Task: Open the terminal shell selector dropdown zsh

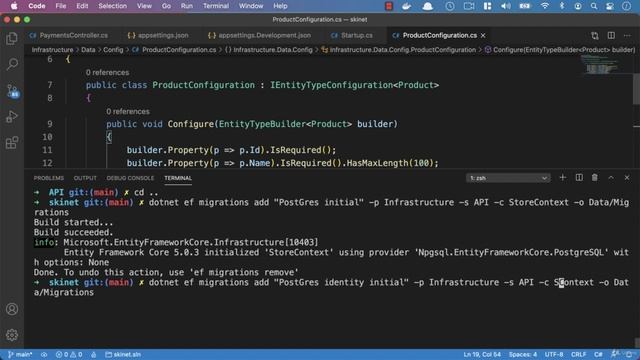Action: pyautogui.click(x=508, y=178)
